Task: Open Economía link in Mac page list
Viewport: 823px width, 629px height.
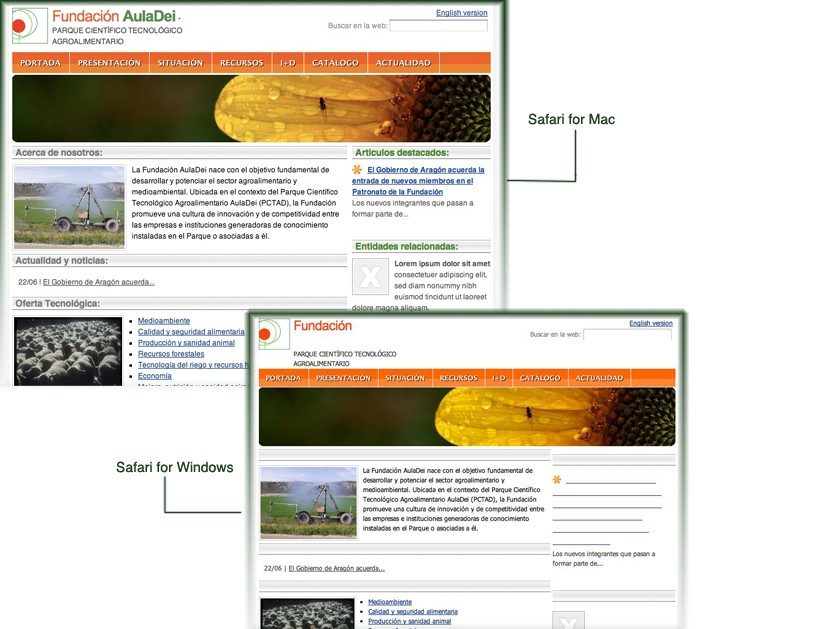Action: (154, 376)
